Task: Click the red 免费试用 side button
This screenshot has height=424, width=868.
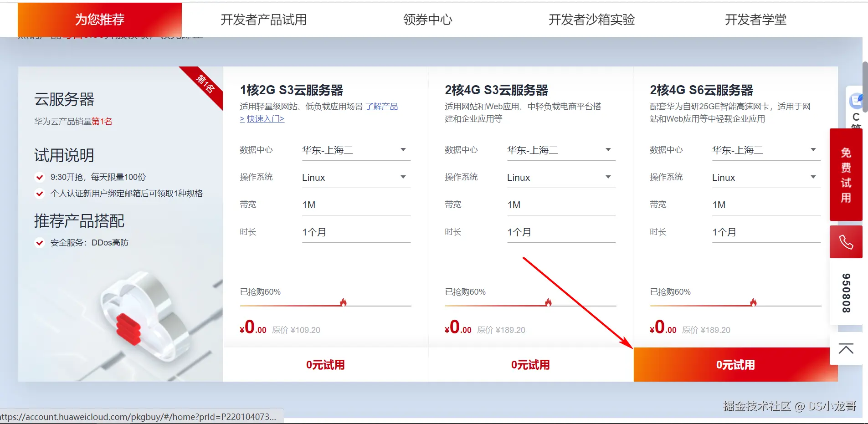Action: [846, 175]
